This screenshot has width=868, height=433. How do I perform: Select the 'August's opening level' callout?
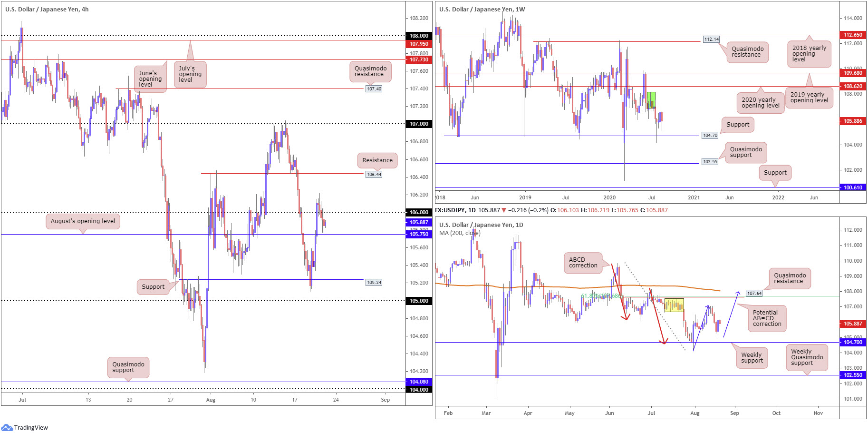[83, 221]
